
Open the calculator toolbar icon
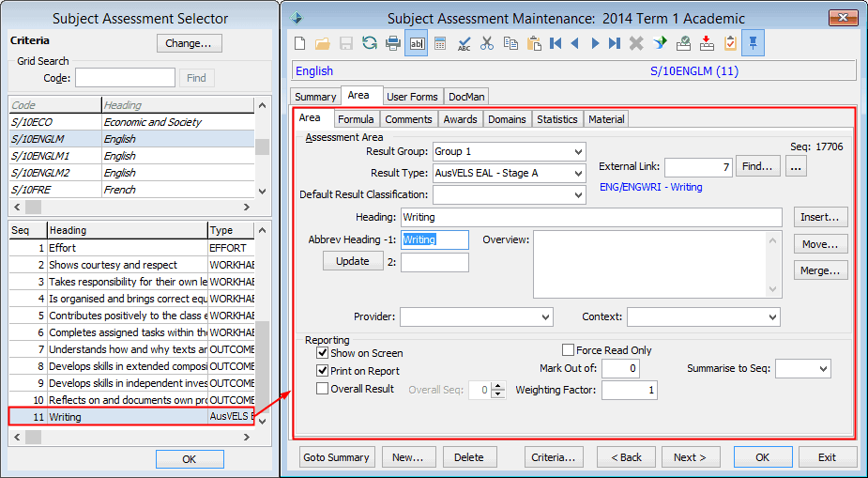pos(440,43)
